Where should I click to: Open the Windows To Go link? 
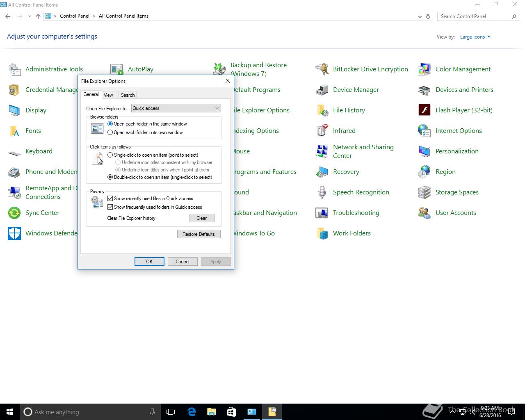coord(254,233)
